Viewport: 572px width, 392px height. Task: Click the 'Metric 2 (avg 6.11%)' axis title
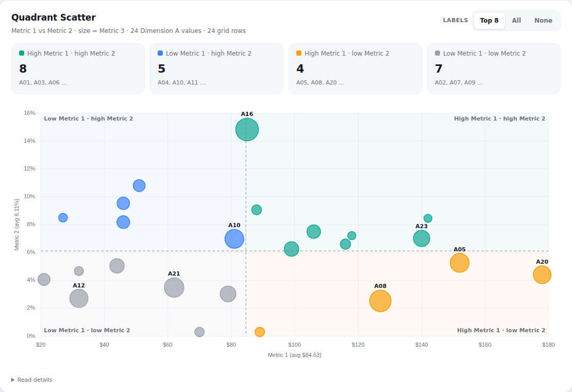[x=16, y=225]
